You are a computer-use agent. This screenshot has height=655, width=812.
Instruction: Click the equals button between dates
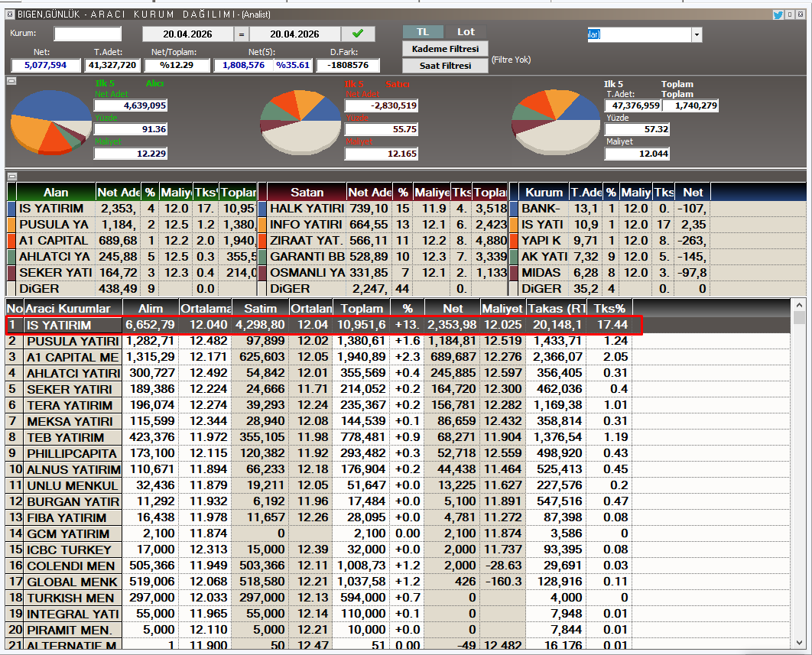tap(242, 34)
